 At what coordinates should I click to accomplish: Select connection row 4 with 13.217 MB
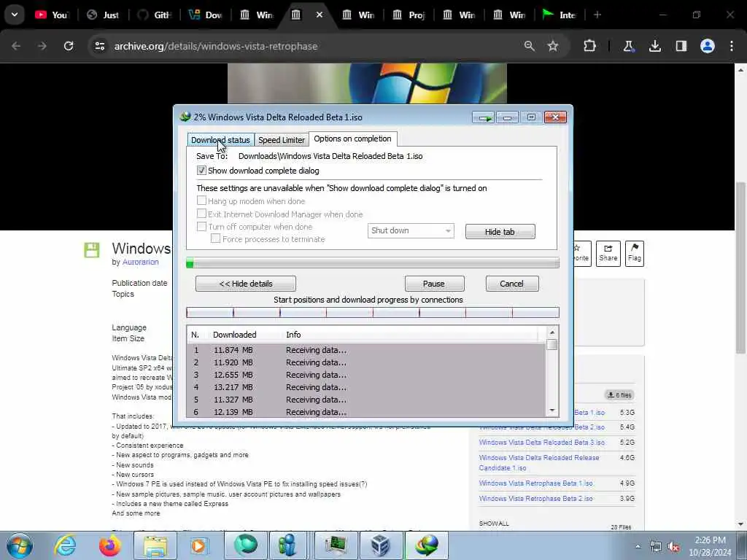[x=366, y=387]
